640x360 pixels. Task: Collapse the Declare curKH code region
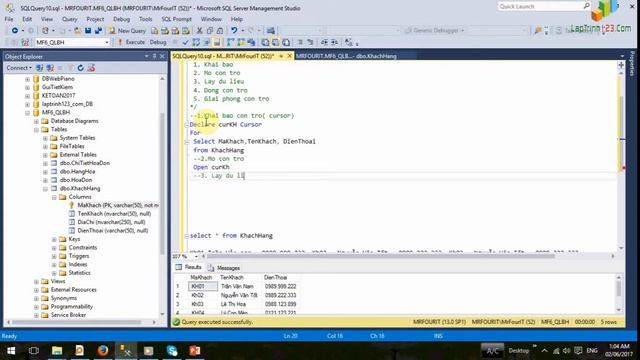(x=187, y=125)
